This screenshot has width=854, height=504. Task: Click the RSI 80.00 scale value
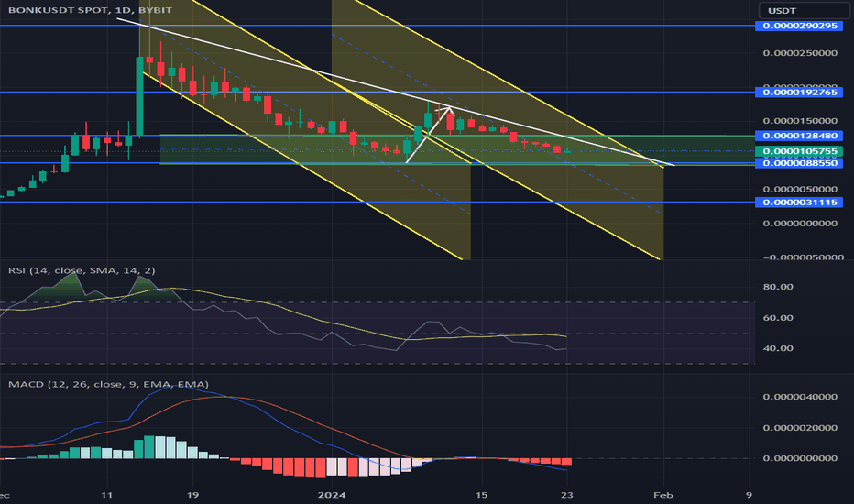pos(778,287)
